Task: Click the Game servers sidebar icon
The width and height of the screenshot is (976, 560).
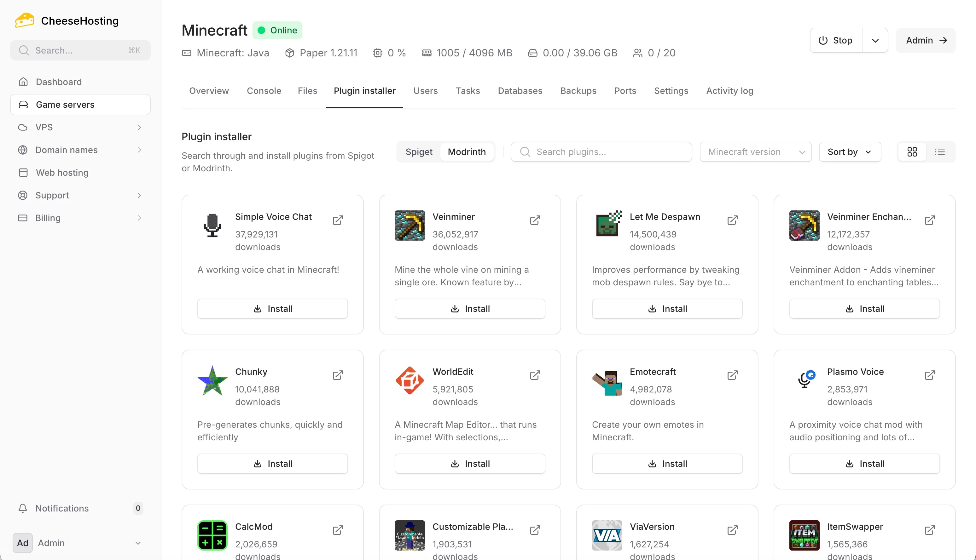Action: tap(23, 104)
